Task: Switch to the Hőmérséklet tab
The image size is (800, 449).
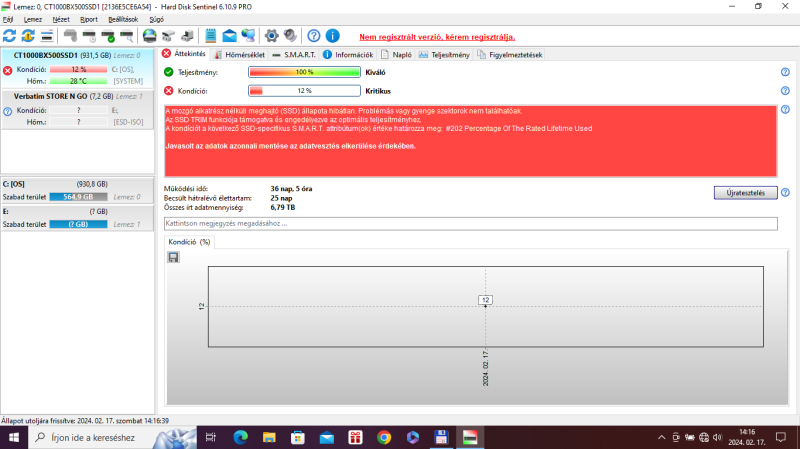Action: [239, 55]
